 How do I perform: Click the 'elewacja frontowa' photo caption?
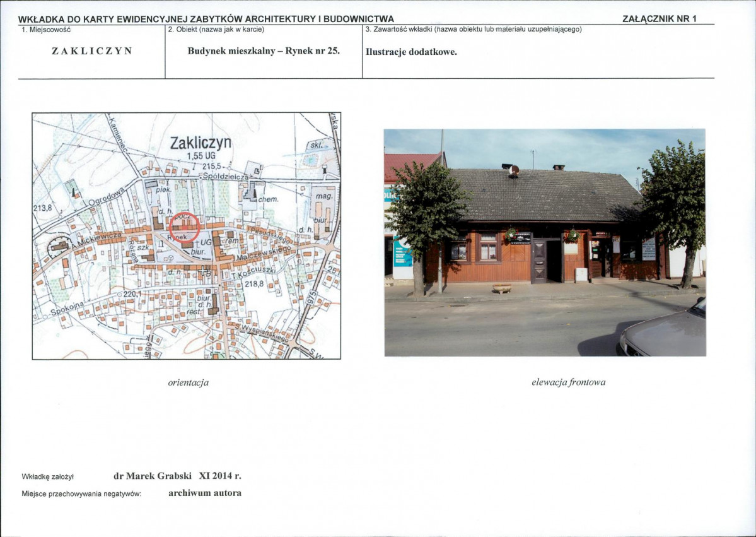click(x=569, y=382)
